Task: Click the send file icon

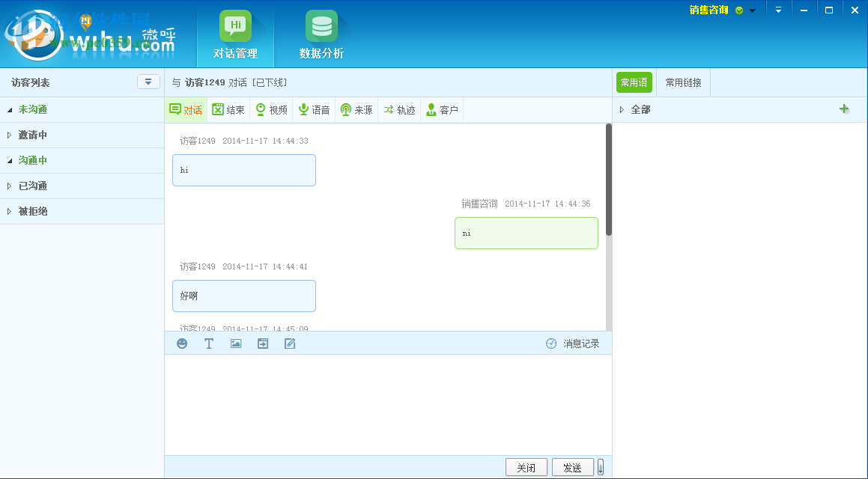Action: [263, 344]
